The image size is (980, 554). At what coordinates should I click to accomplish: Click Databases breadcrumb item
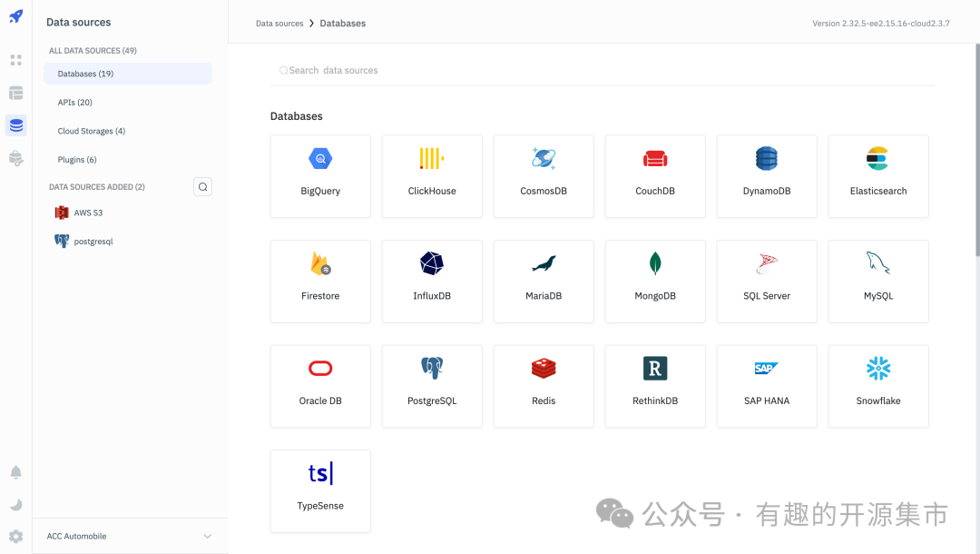coord(342,24)
